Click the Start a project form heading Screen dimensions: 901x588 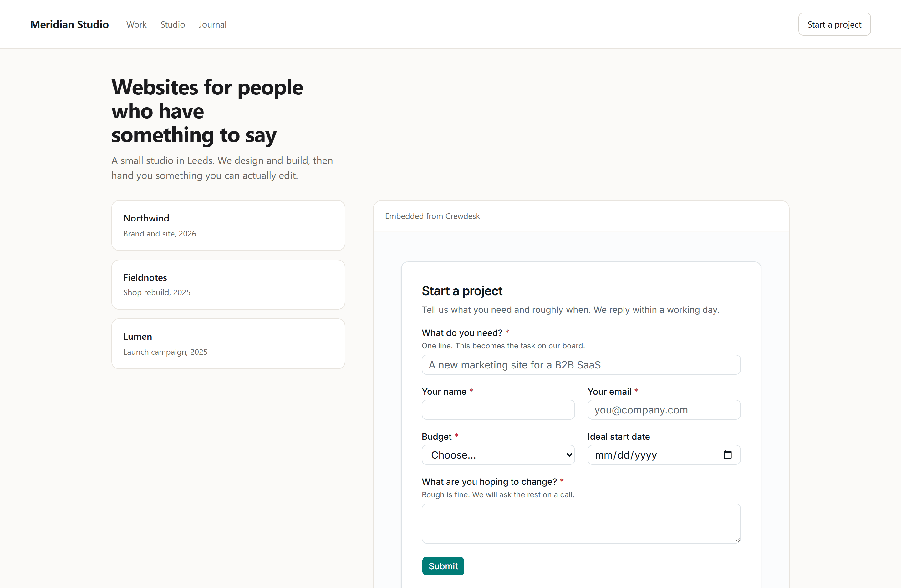(462, 291)
